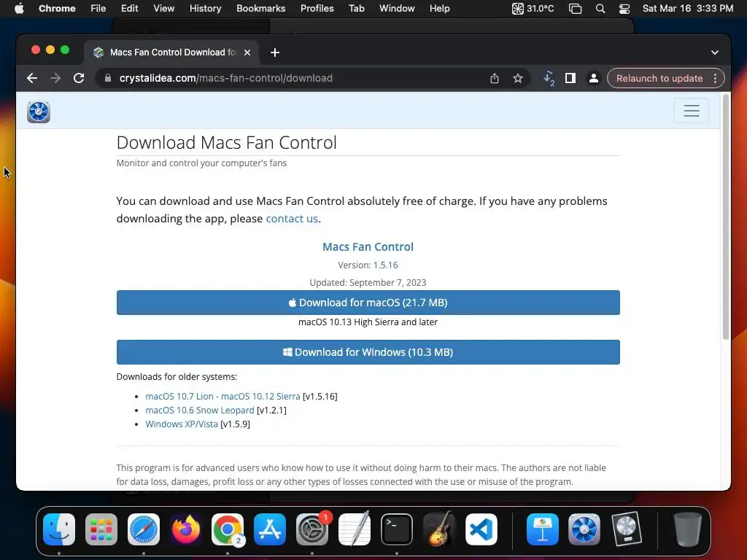Open the Help menu

[x=439, y=9]
